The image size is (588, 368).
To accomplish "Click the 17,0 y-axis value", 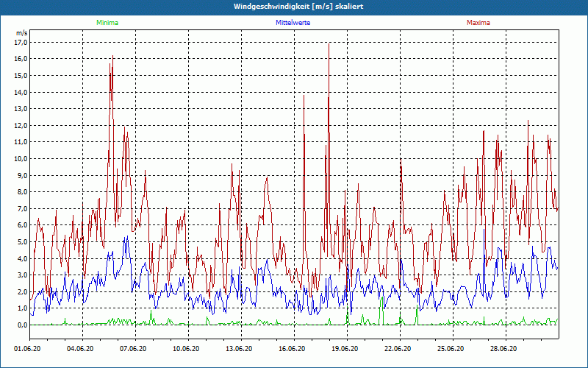I will pyautogui.click(x=21, y=43).
